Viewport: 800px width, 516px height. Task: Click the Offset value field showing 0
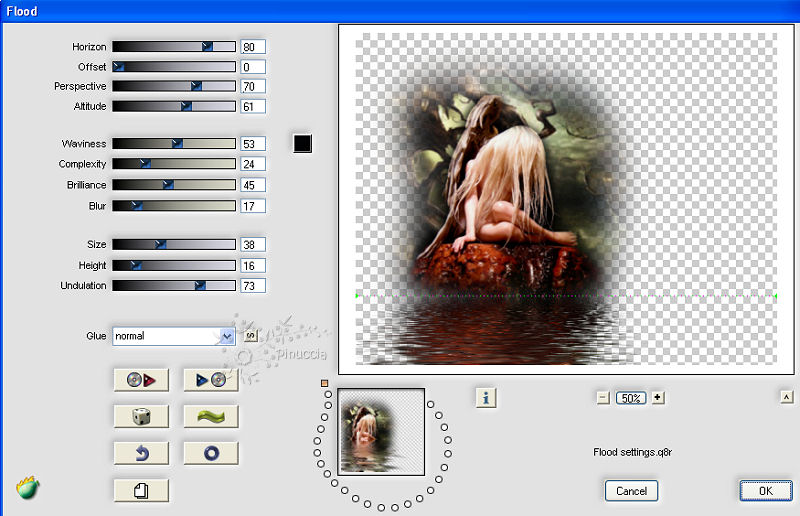[x=253, y=67]
